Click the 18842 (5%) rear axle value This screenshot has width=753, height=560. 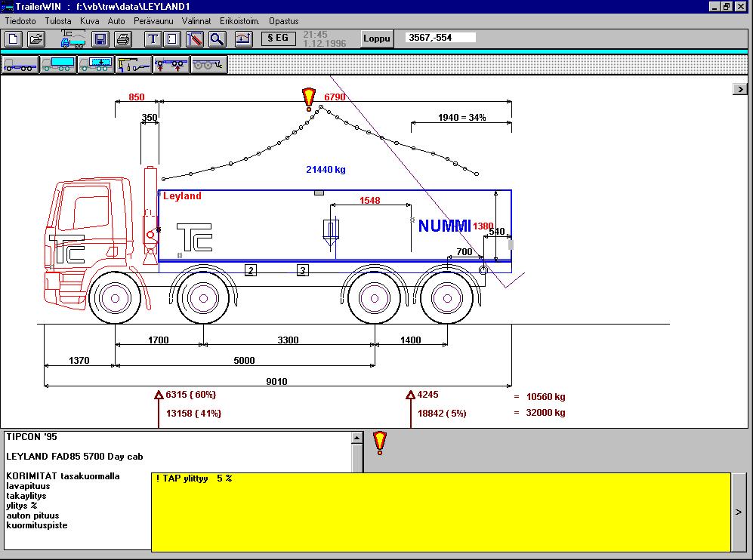point(442,413)
